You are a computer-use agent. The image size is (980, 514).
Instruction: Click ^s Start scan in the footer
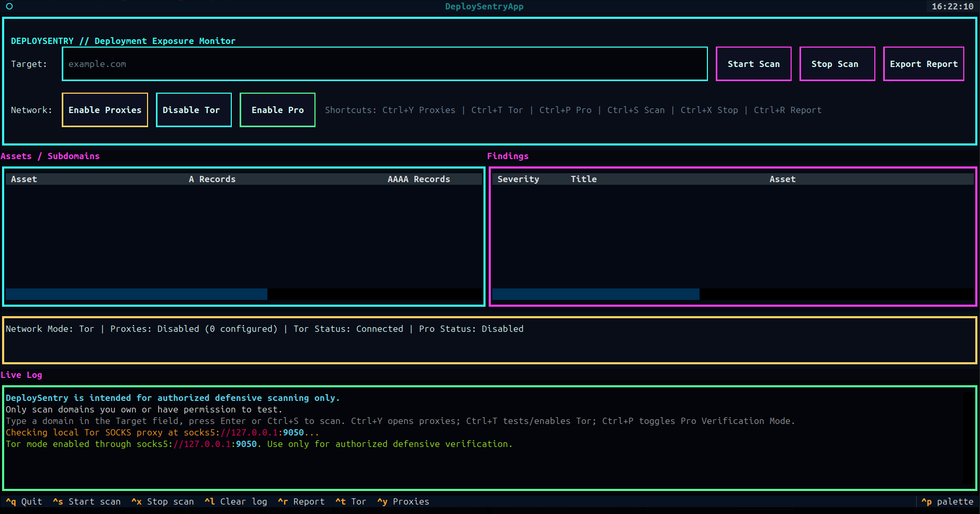point(87,501)
